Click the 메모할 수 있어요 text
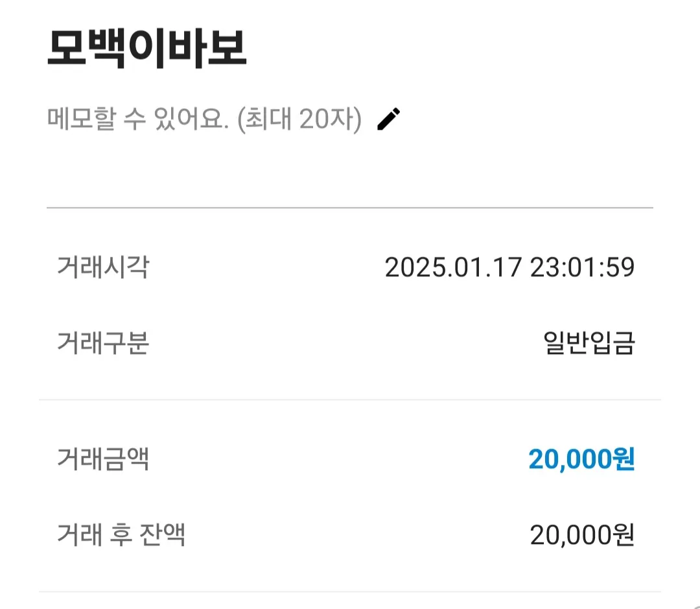Viewport: 700px width, 609px height. click(138, 119)
